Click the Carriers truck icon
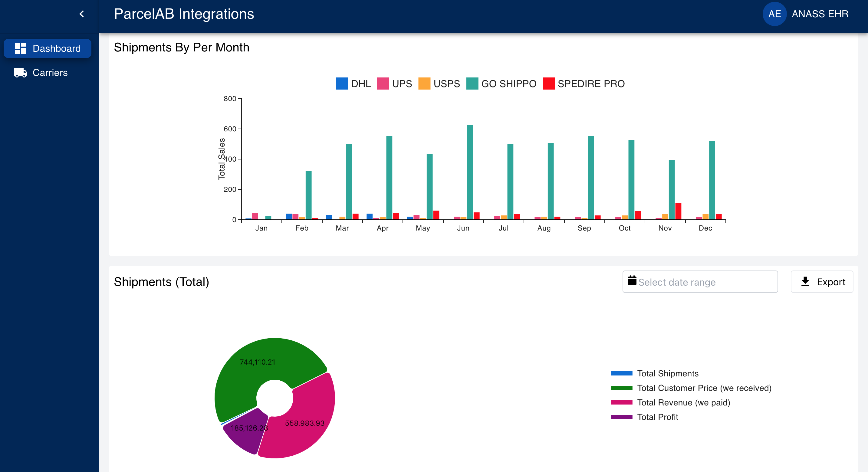The height and width of the screenshot is (472, 868). [x=21, y=72]
